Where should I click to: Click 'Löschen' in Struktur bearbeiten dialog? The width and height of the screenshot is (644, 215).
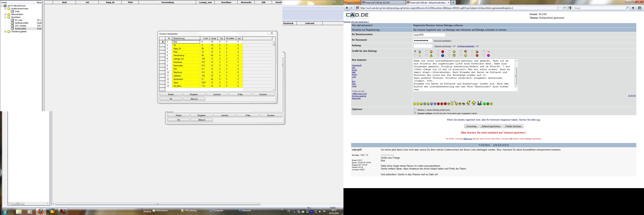(217, 94)
